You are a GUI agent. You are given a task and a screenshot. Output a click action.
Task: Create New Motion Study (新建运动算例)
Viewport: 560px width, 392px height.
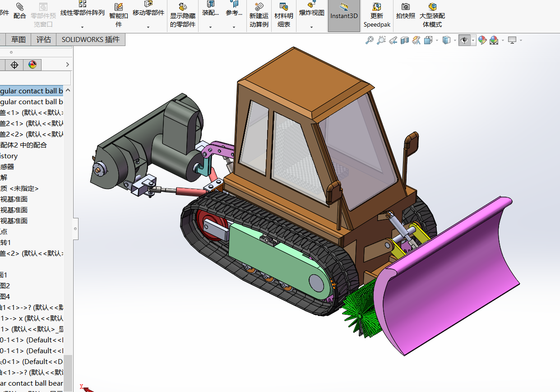(x=259, y=15)
